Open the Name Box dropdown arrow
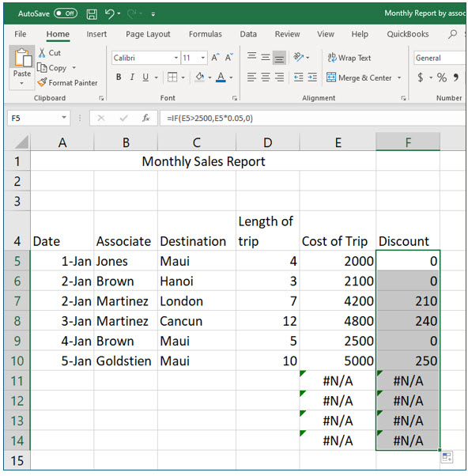Screen dimensions: 468x476 click(x=64, y=118)
